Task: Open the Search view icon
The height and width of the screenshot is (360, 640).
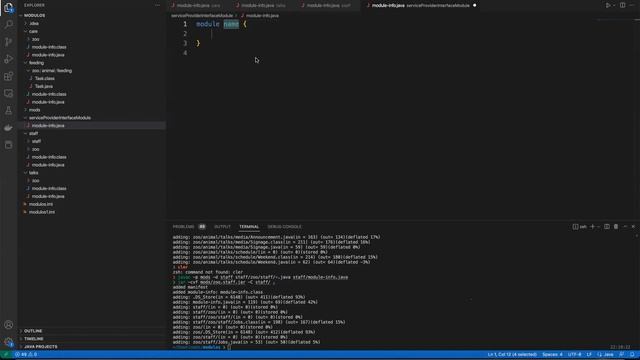Action: [8, 24]
